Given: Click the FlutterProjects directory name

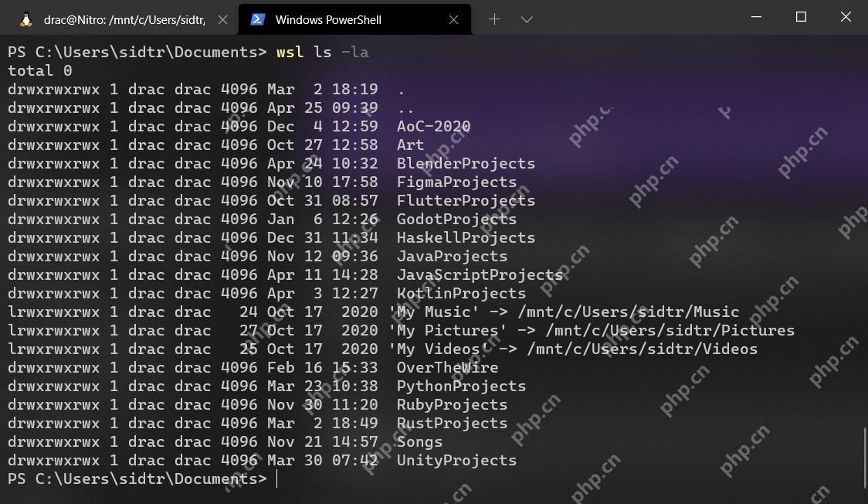Looking at the screenshot, I should click(x=466, y=200).
